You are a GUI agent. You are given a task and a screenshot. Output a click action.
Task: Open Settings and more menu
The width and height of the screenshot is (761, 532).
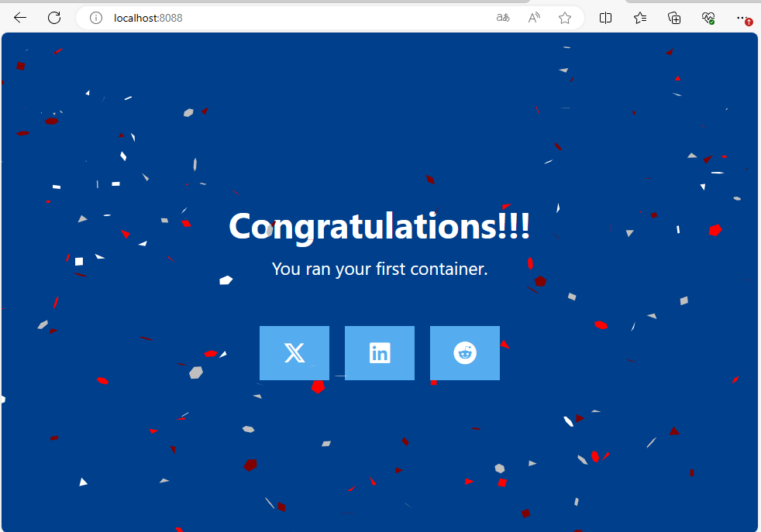pyautogui.click(x=742, y=17)
